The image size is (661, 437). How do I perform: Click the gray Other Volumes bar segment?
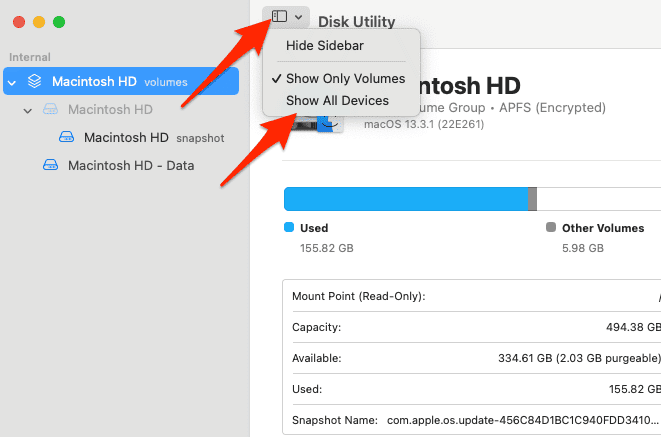[532, 198]
